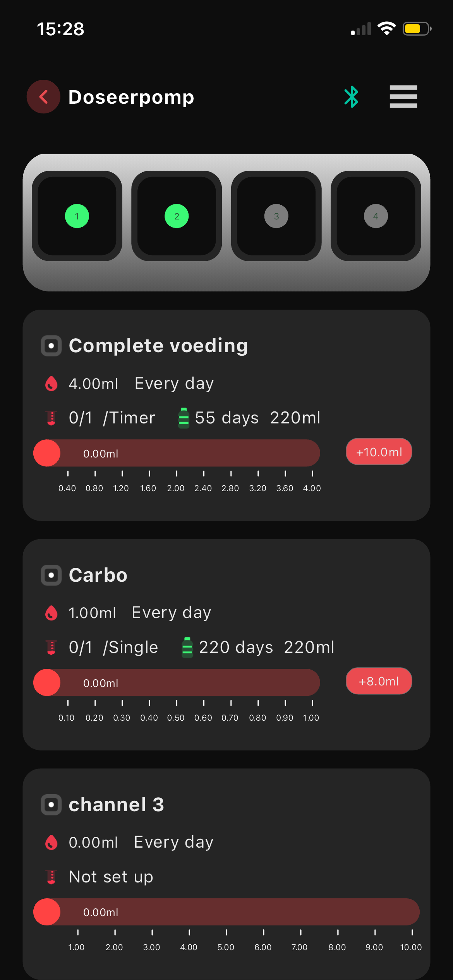Select the grey pump channel 4
The width and height of the screenshot is (453, 980).
tap(376, 216)
